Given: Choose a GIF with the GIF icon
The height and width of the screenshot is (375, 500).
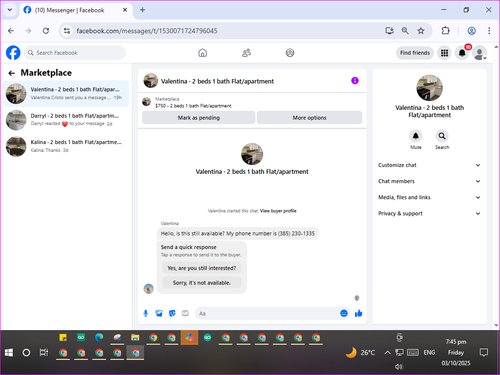Looking at the screenshot, I should (185, 313).
